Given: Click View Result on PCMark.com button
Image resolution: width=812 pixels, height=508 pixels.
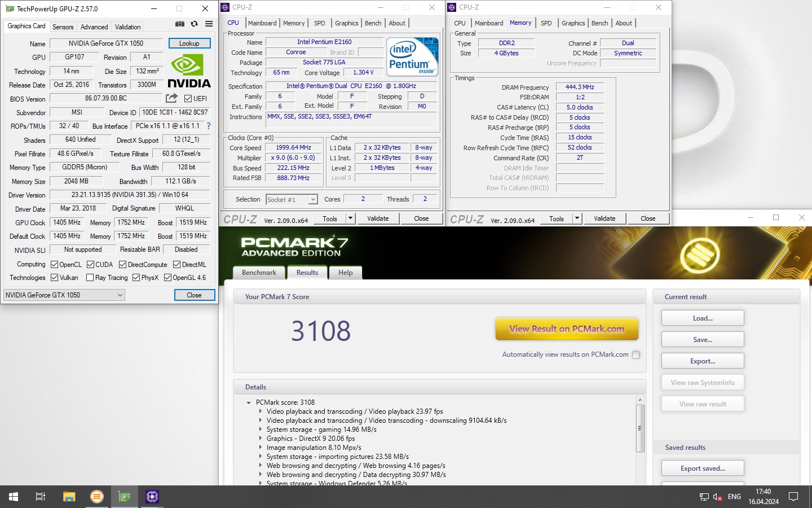Looking at the screenshot, I should pos(567,329).
